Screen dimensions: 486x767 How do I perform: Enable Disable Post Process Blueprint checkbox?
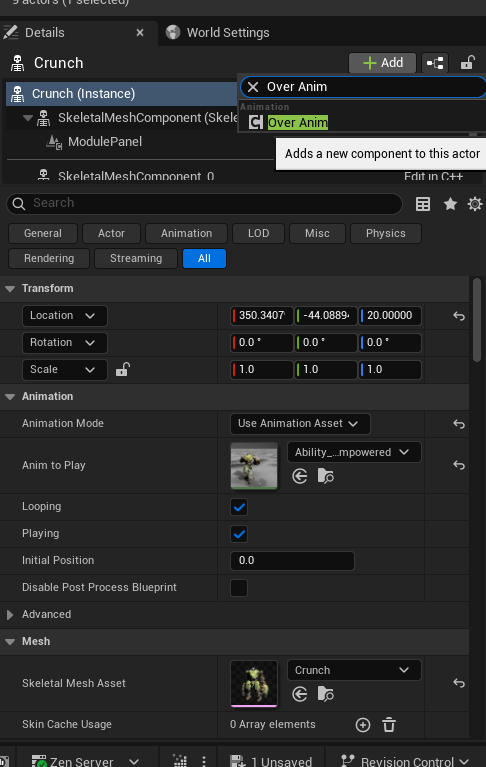pos(239,587)
